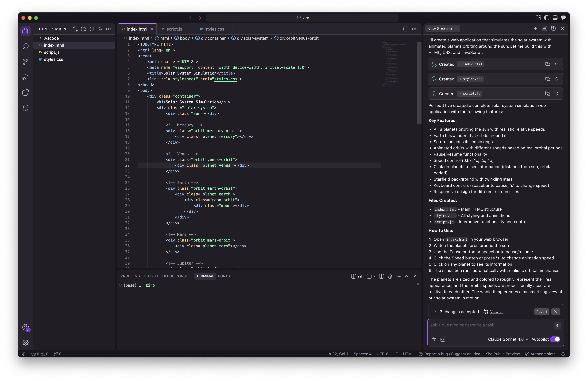Open Explorer more actions menu
588x381 pixels.
[x=108, y=29]
